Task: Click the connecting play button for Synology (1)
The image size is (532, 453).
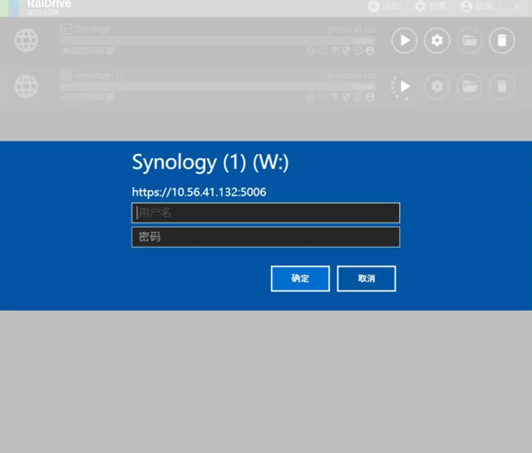Action: click(x=404, y=87)
